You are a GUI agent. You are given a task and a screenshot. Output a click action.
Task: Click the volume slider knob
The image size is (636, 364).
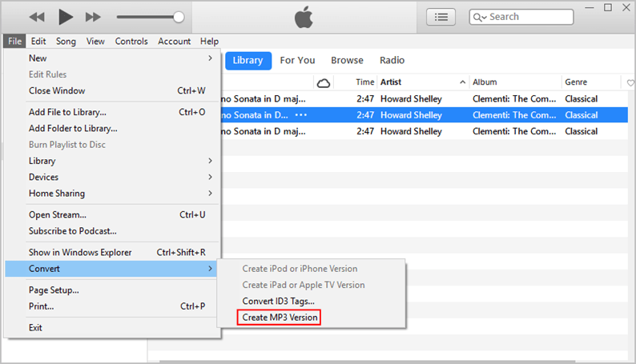(179, 17)
